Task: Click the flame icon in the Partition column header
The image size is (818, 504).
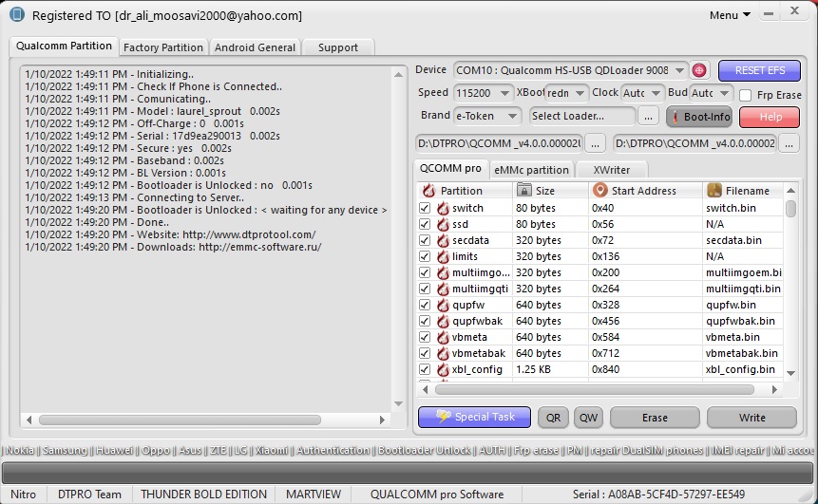Action: tap(428, 190)
